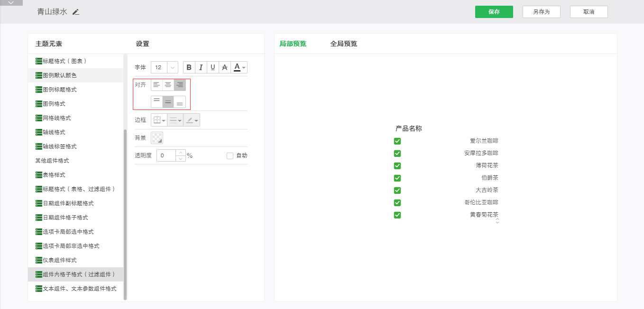The width and height of the screenshot is (644, 309).
Task: Open the font size dropdown
Action: pos(172,67)
